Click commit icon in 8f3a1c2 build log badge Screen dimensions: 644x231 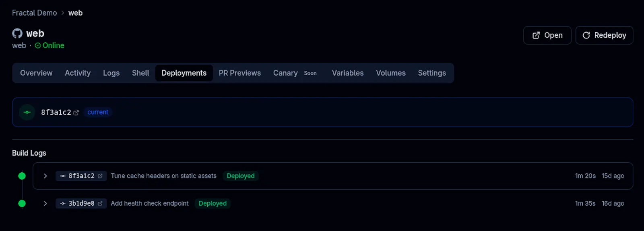pos(63,176)
